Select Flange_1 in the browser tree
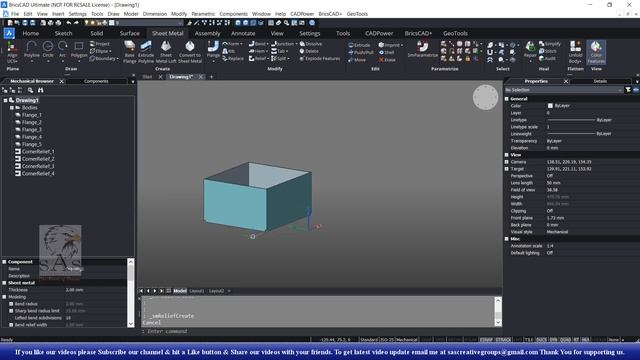Image resolution: width=640 pixels, height=360 pixels. point(31,115)
